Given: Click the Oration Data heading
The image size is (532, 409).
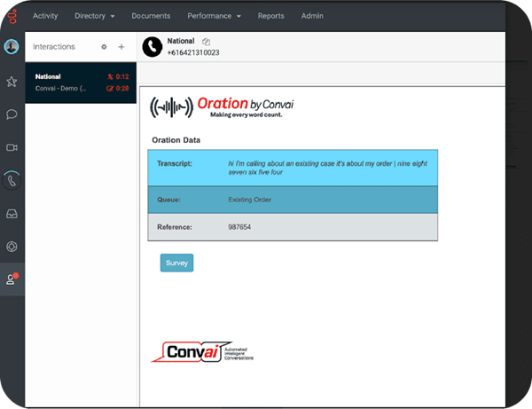Looking at the screenshot, I should click(176, 140).
